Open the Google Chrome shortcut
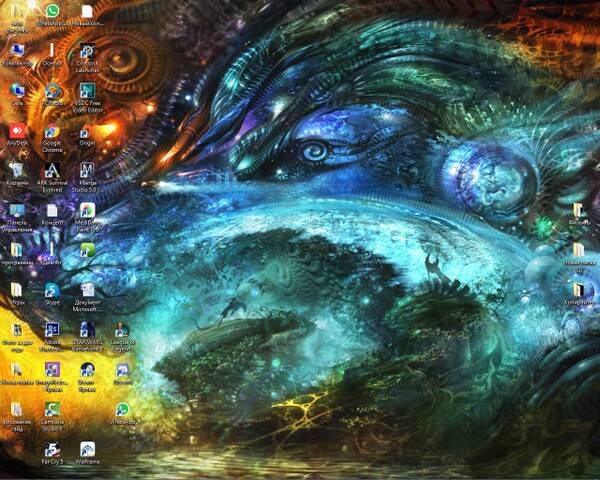Viewport: 600px width, 480px height. (x=52, y=132)
